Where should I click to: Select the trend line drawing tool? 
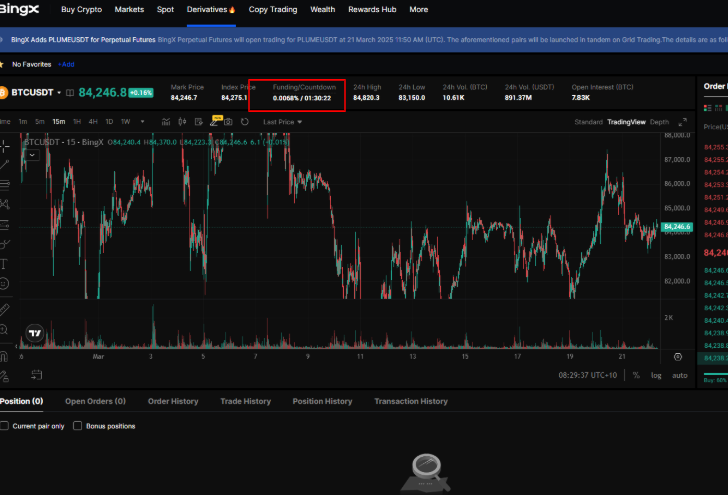(4, 165)
